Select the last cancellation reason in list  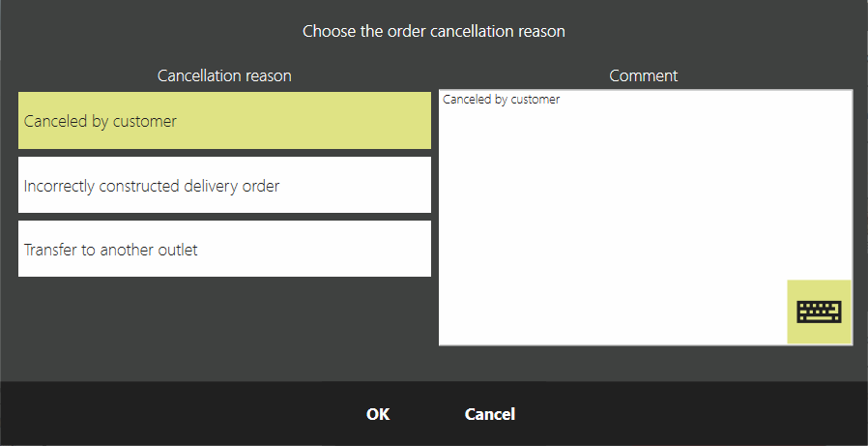224,249
